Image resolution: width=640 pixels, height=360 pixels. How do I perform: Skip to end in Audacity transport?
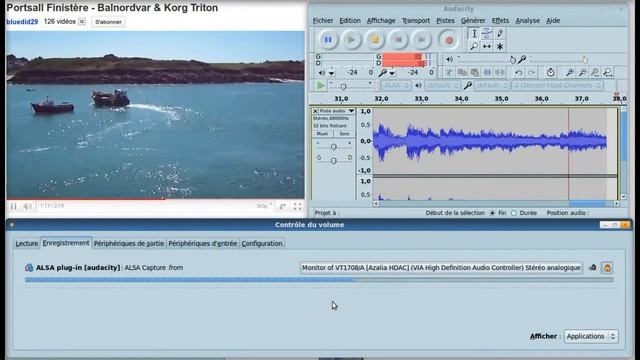click(x=422, y=40)
